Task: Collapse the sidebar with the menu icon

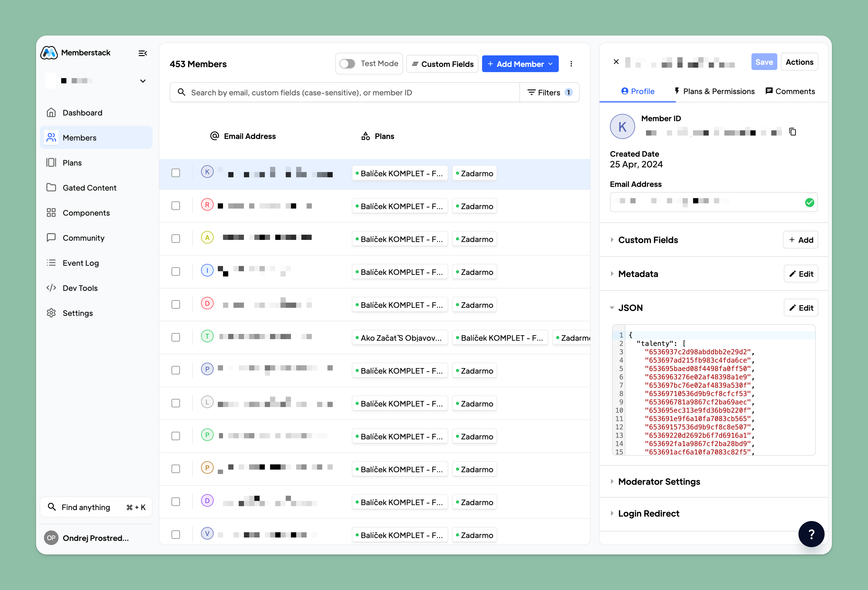Action: point(142,53)
